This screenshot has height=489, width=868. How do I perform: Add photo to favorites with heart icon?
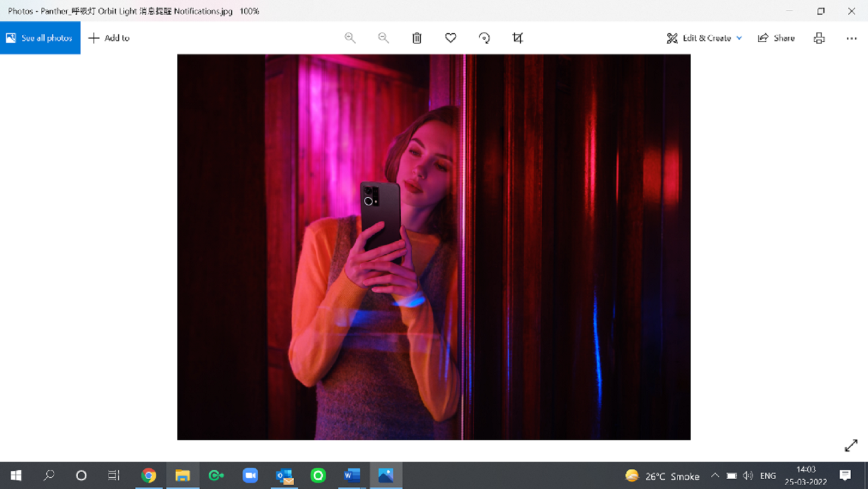click(x=450, y=38)
